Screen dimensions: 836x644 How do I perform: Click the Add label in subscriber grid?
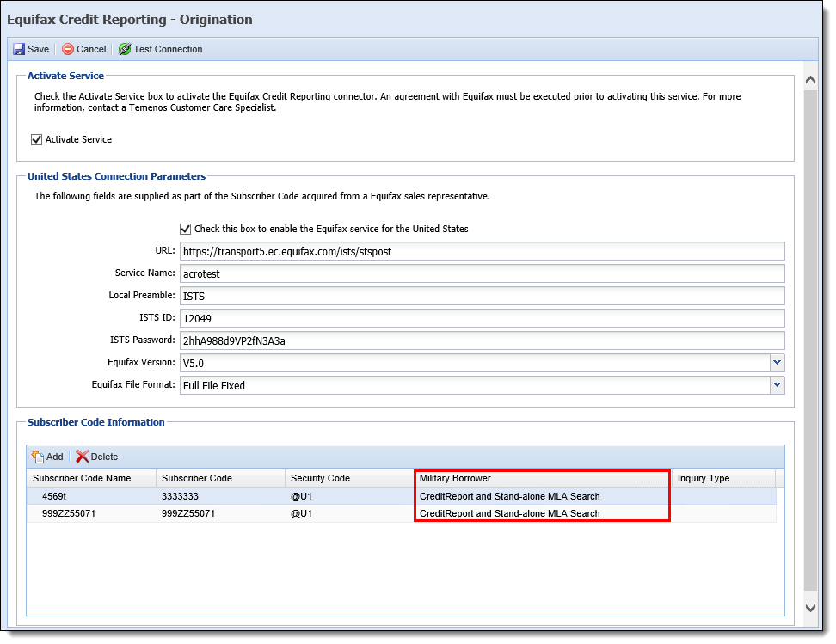[x=54, y=457]
